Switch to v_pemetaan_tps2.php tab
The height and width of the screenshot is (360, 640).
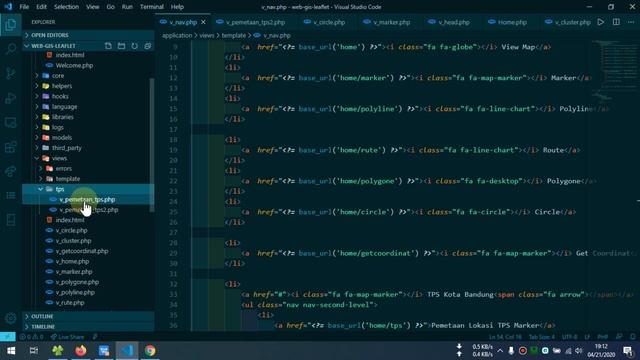(255, 22)
